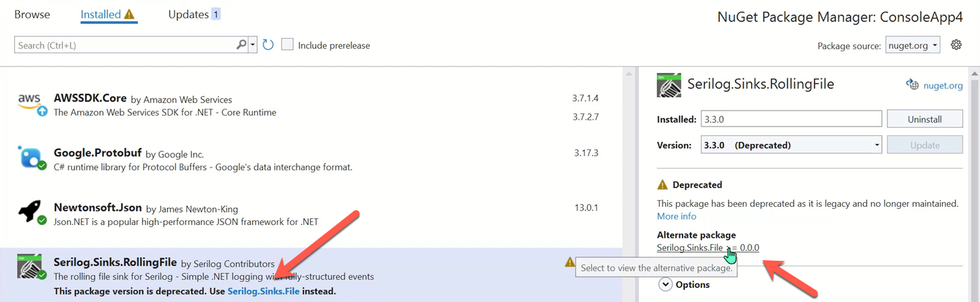Image resolution: width=980 pixels, height=302 pixels.
Task: Click the Installed version field
Action: coord(791,119)
